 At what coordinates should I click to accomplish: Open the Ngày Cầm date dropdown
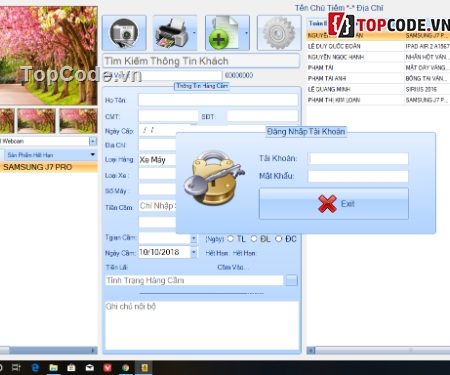click(194, 252)
